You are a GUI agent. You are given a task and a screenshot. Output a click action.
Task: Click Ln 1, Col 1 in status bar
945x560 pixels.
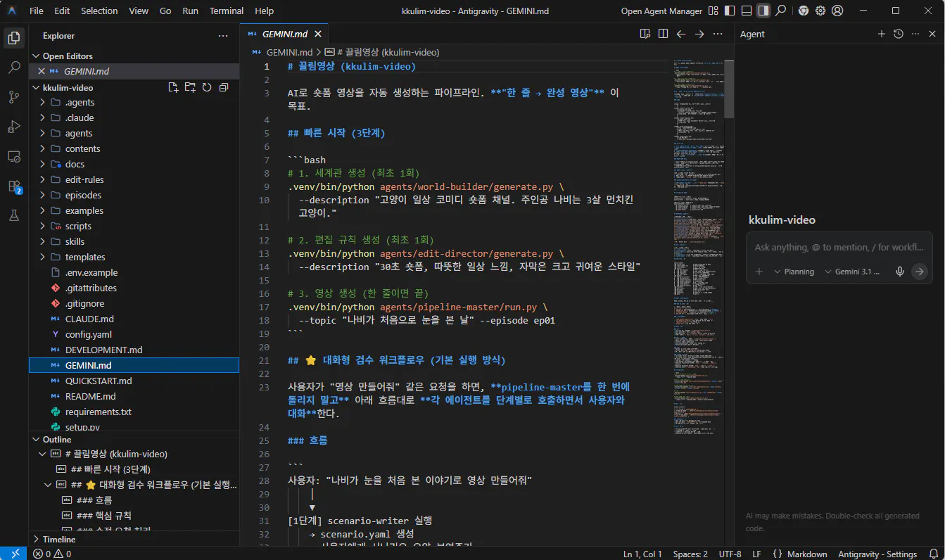[x=642, y=554]
